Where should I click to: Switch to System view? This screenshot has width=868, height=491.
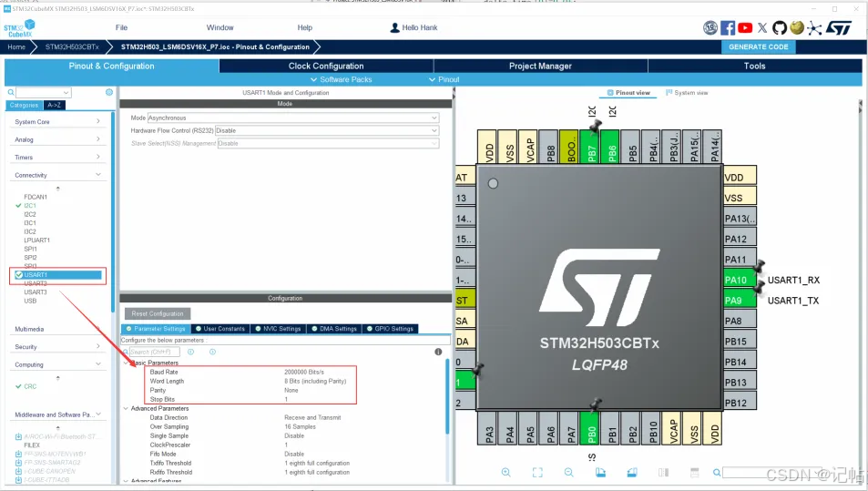[687, 92]
